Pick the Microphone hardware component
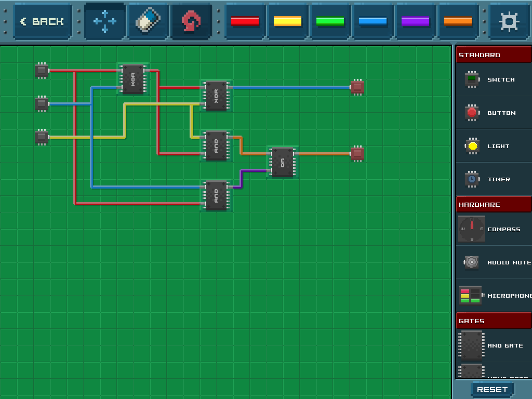This screenshot has width=532, height=399. pyautogui.click(x=493, y=296)
